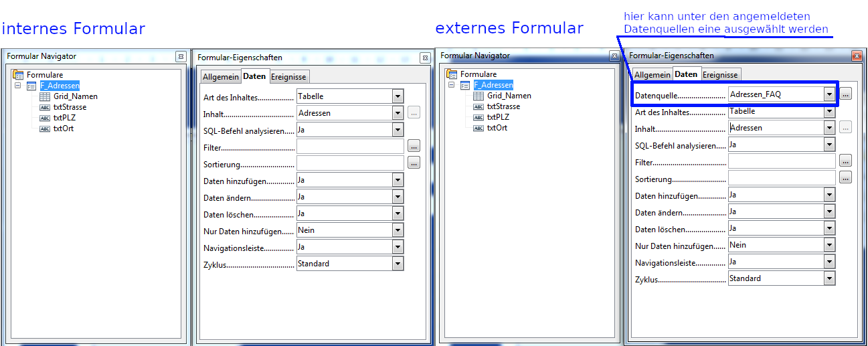
Task: Click Sortierung text field in internal properties
Action: 350,163
